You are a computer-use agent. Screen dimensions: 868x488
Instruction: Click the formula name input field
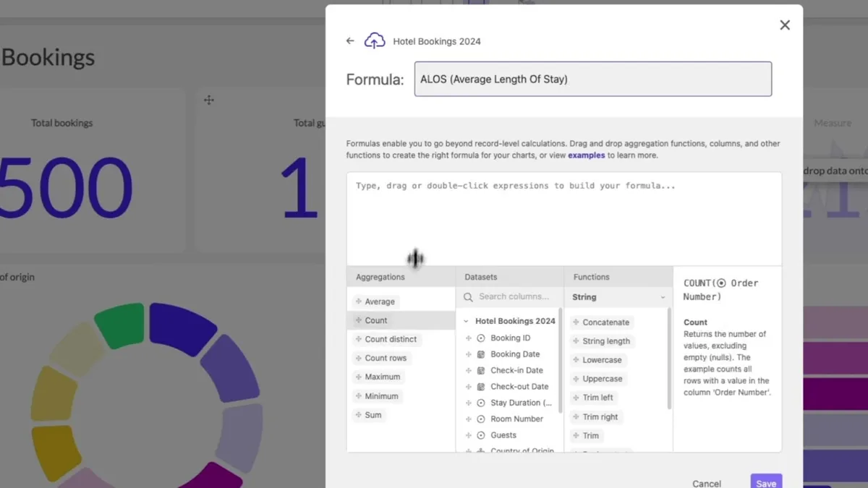(x=593, y=79)
